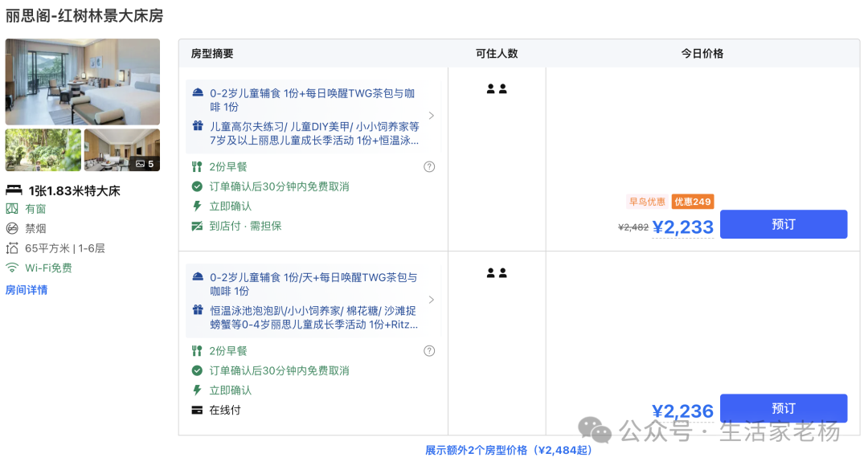Expand second package details chevron arrow

click(x=432, y=300)
